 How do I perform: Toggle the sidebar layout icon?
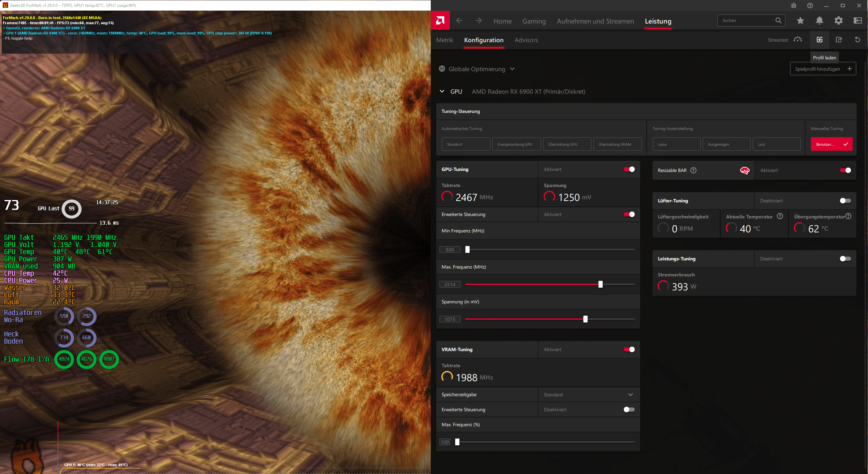coord(858,21)
